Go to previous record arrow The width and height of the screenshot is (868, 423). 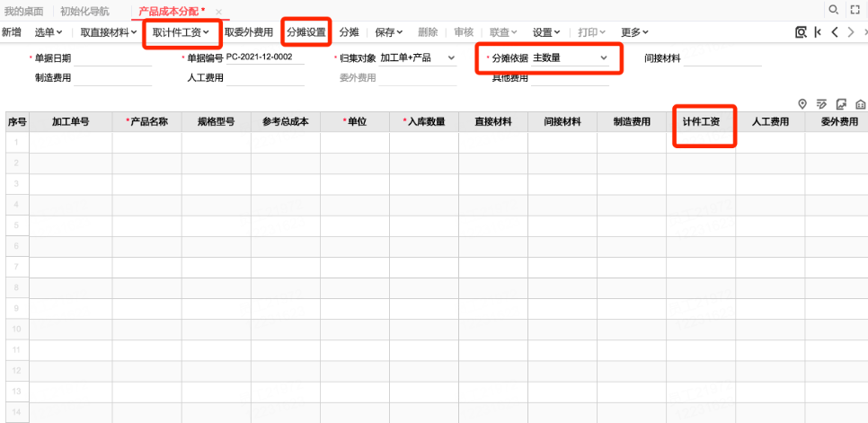click(835, 32)
